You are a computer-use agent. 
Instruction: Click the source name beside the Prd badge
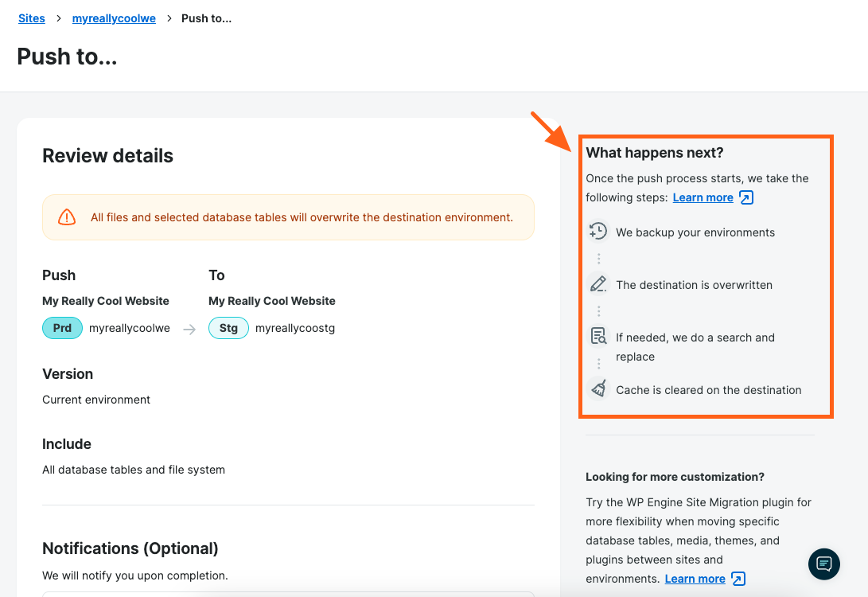(x=130, y=328)
